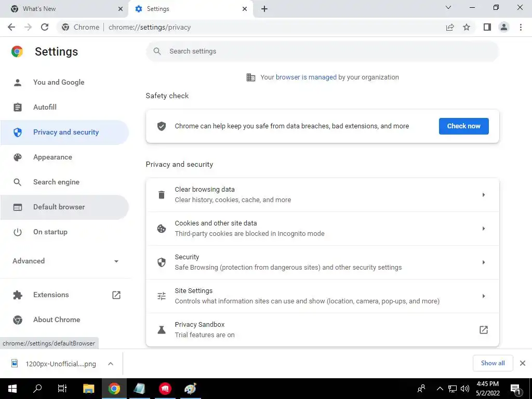The image size is (532, 399).
Task: Click the Chrome logo next to Settings title
Action: tap(17, 51)
